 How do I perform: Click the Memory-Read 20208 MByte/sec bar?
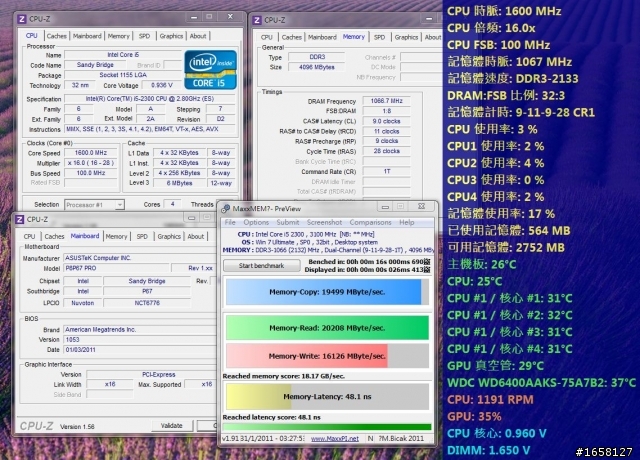point(327,328)
